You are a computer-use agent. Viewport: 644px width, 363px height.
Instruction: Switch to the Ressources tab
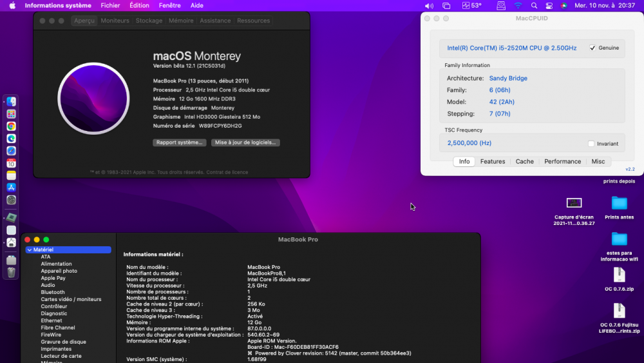pyautogui.click(x=253, y=21)
